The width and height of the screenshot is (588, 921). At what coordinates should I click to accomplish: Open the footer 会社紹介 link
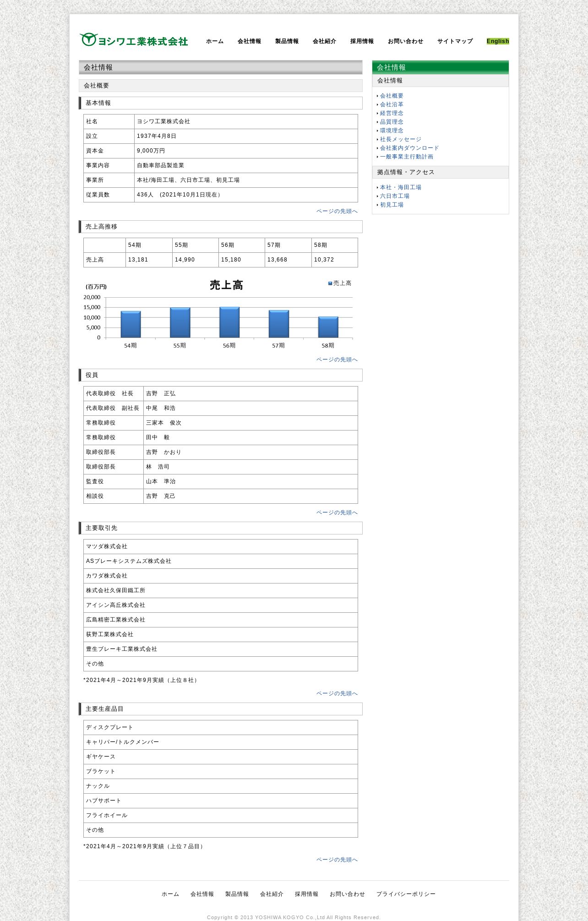[272, 894]
